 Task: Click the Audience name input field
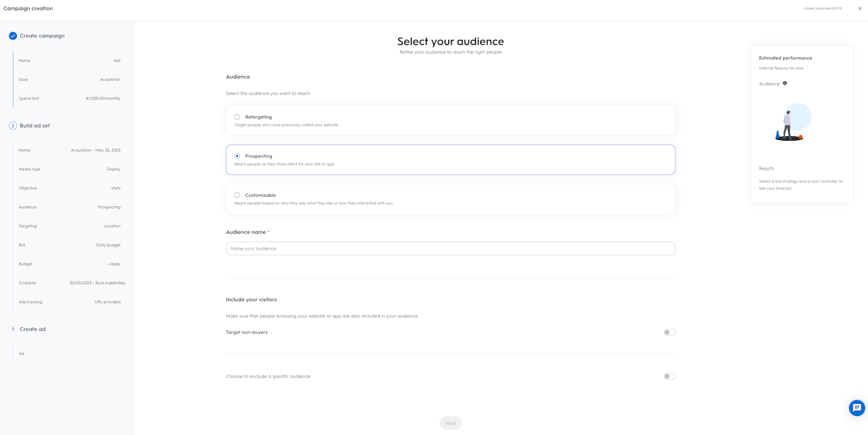coord(450,248)
